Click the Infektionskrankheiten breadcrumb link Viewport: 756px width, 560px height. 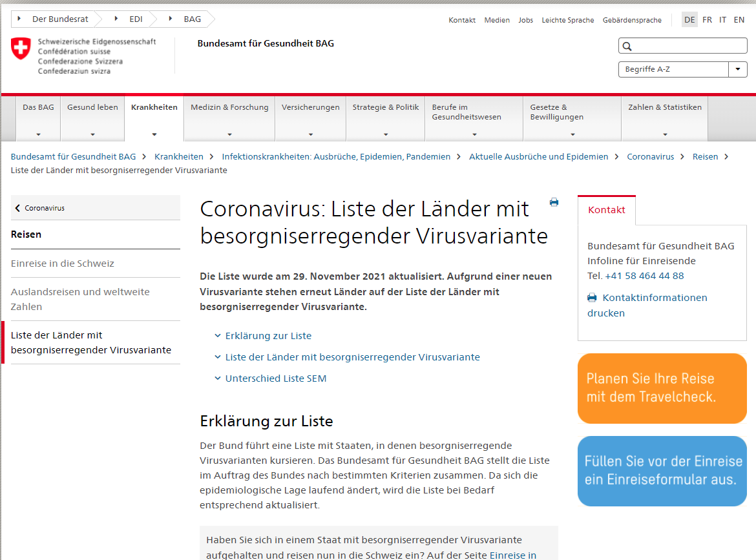click(x=336, y=156)
